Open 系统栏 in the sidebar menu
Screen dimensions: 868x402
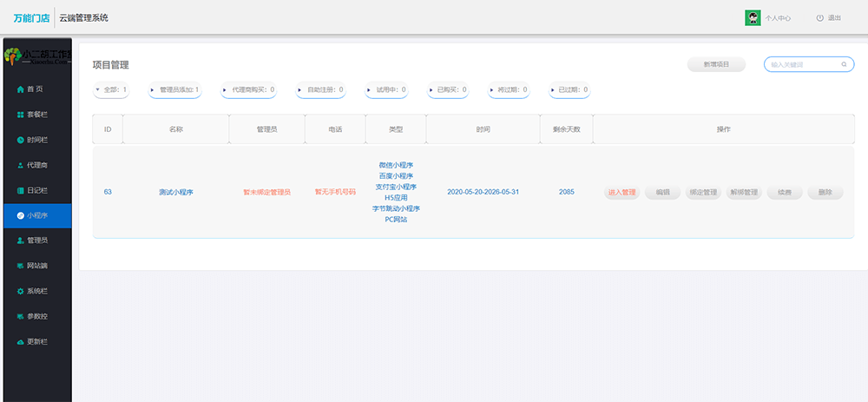click(x=37, y=291)
